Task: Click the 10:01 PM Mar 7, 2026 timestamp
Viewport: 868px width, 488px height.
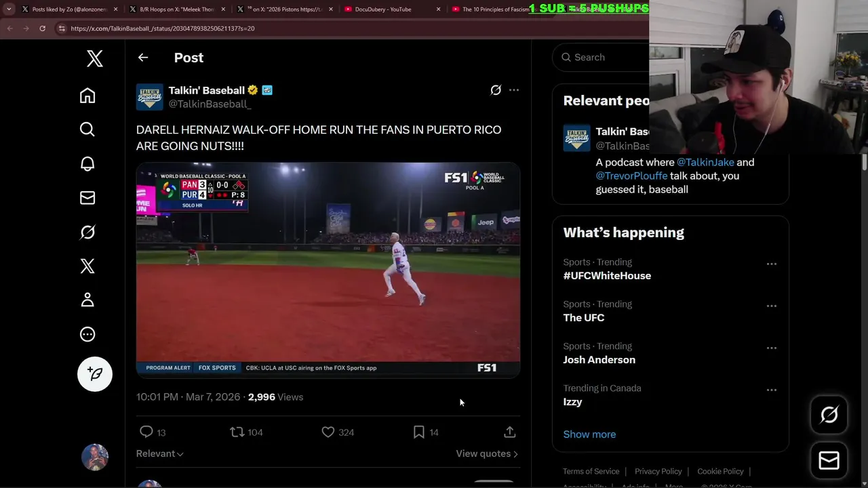Action: pyautogui.click(x=188, y=397)
